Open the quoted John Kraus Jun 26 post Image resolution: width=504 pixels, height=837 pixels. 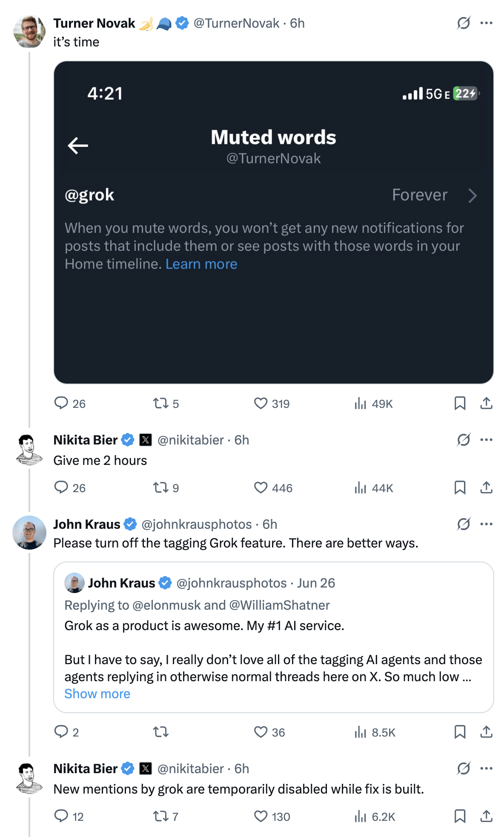[x=273, y=637]
